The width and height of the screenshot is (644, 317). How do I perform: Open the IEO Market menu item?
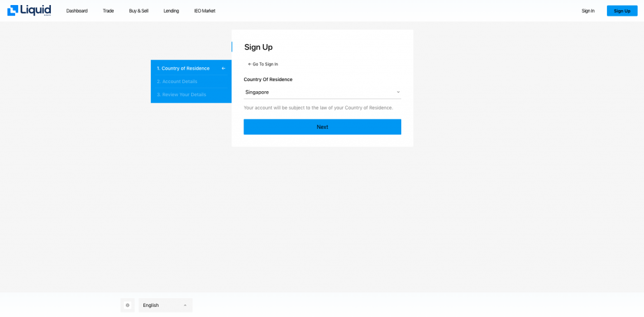point(204,11)
